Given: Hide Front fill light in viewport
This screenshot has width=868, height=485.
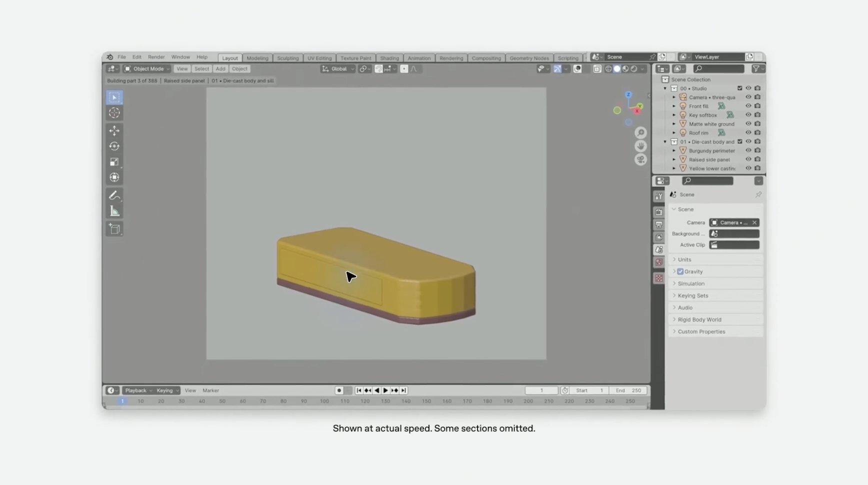Looking at the screenshot, I should tap(748, 106).
